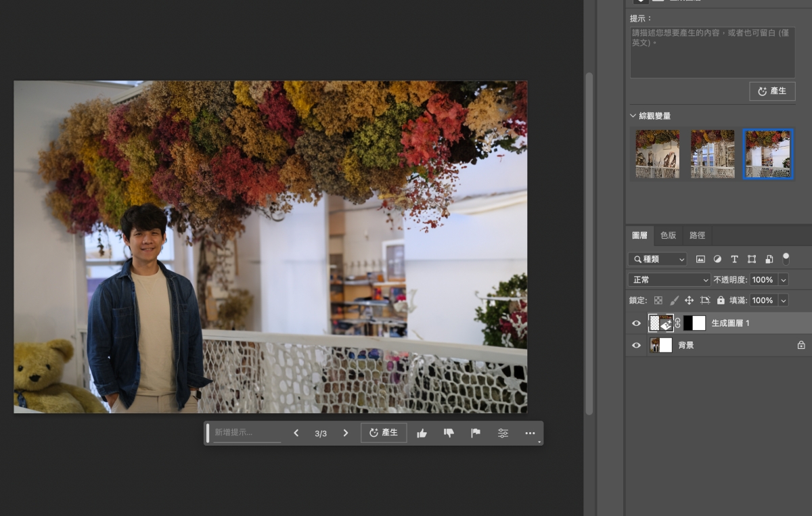Click 產生 button in the properties panel

[x=772, y=91]
